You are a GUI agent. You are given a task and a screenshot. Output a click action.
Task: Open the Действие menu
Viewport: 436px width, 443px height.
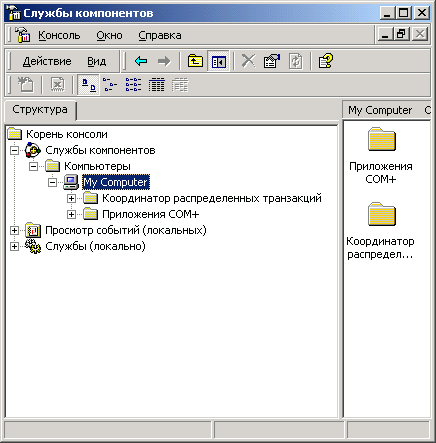click(47, 61)
